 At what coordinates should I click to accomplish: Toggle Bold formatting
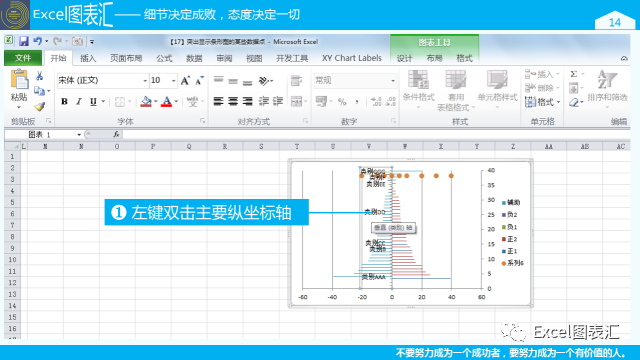[x=64, y=102]
